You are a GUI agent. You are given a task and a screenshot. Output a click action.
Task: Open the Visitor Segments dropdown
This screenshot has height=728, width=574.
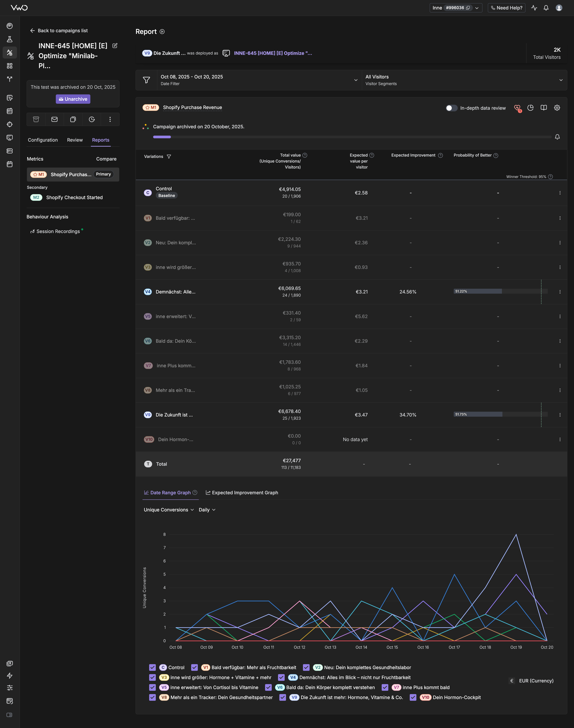(464, 80)
